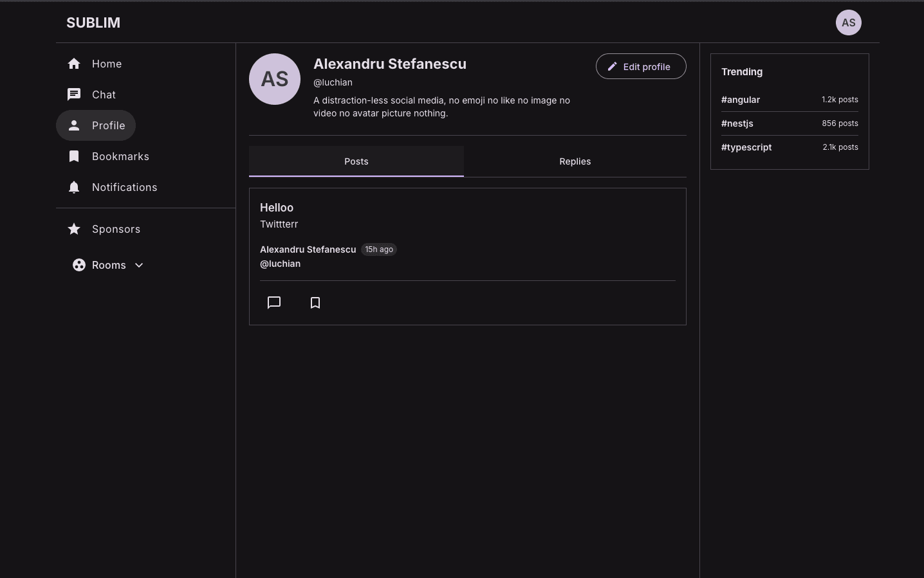Screen dimensions: 924x578
Task: Click the pencil icon in Edit profile
Action: click(613, 66)
